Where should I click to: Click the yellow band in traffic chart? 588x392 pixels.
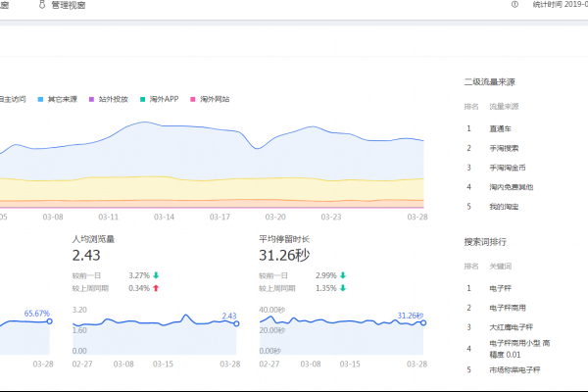(x=210, y=189)
